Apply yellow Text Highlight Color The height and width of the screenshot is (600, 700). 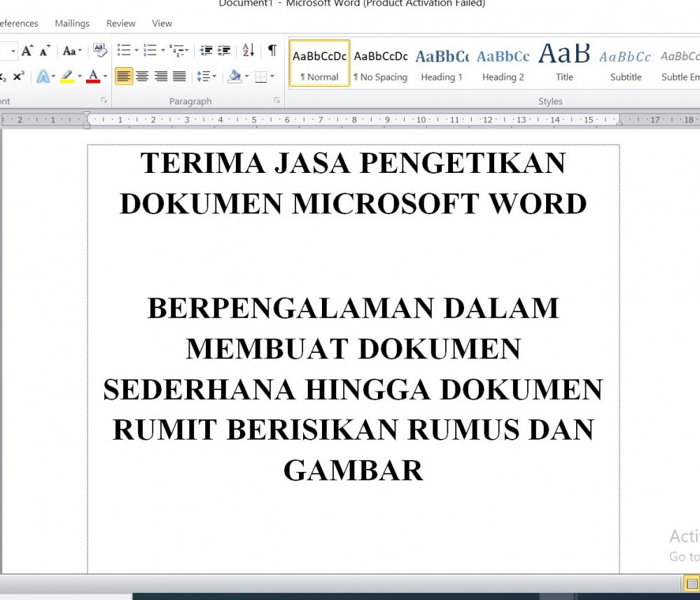[x=67, y=76]
